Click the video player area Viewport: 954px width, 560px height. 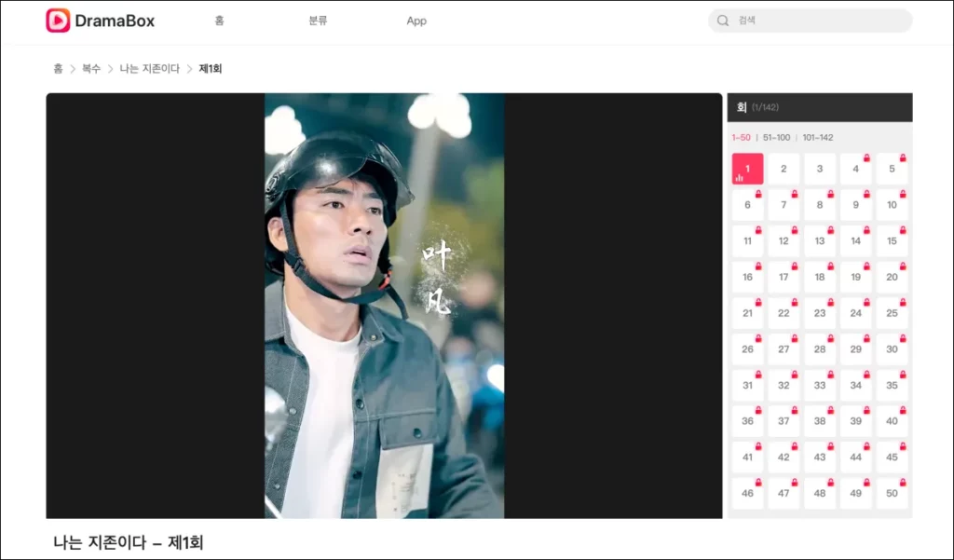coord(384,306)
